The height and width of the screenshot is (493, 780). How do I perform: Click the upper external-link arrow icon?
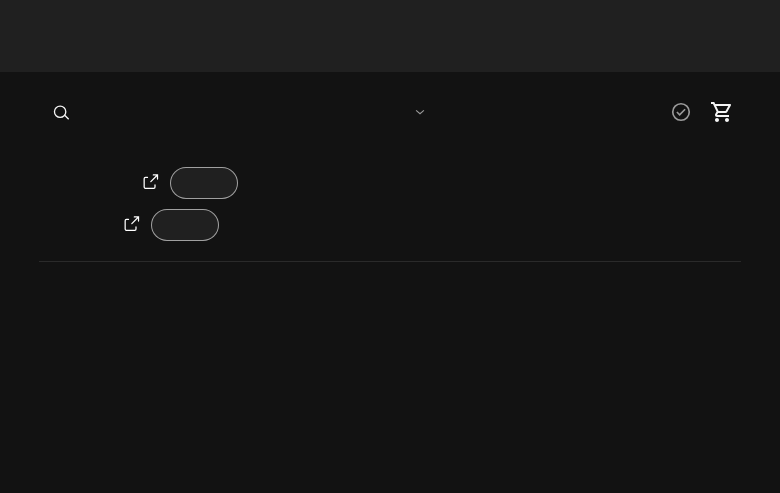click(151, 182)
